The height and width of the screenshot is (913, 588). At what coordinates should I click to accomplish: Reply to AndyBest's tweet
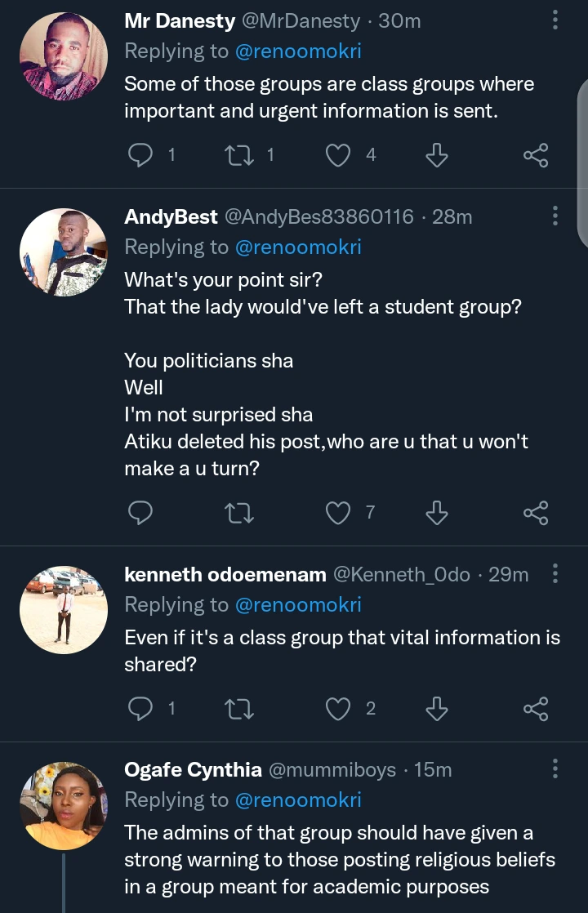tap(141, 512)
